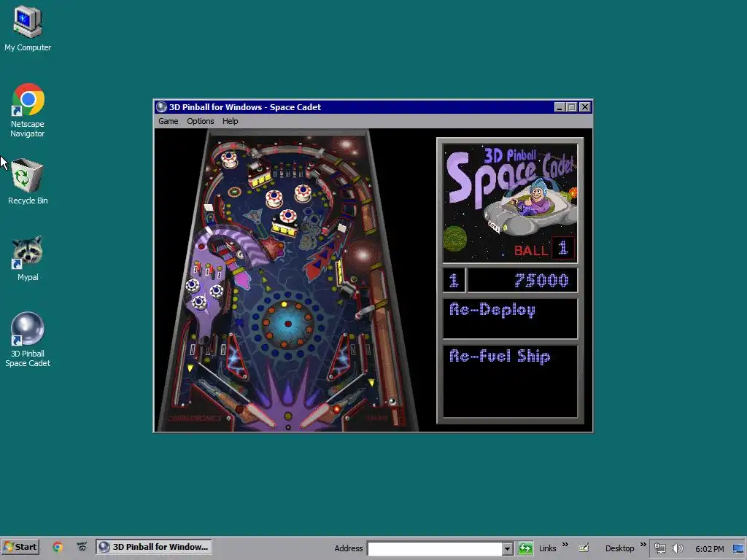Screen dimensions: 747x560
Task: Click the player number 1 box
Action: (x=454, y=280)
